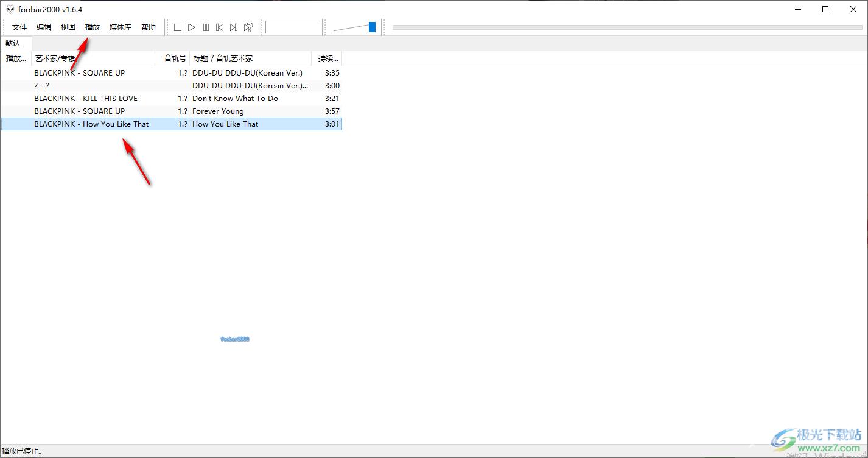Screen dimensions: 868x458
Task: Click the title 'Don't Know What To Do'
Action: tap(235, 99)
